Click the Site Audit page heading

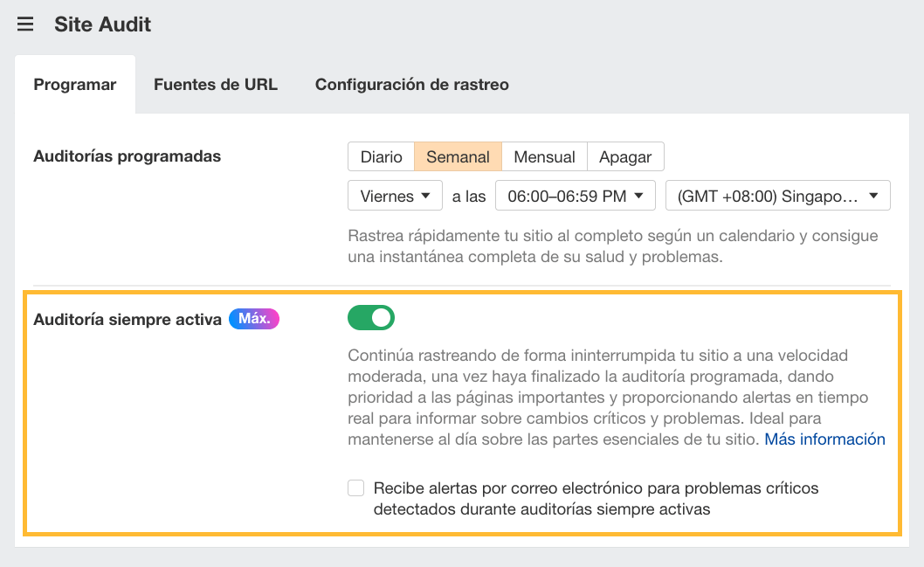click(x=102, y=24)
